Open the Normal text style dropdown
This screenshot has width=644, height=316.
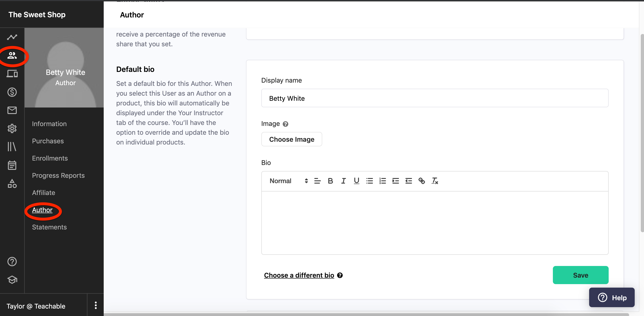click(x=289, y=181)
